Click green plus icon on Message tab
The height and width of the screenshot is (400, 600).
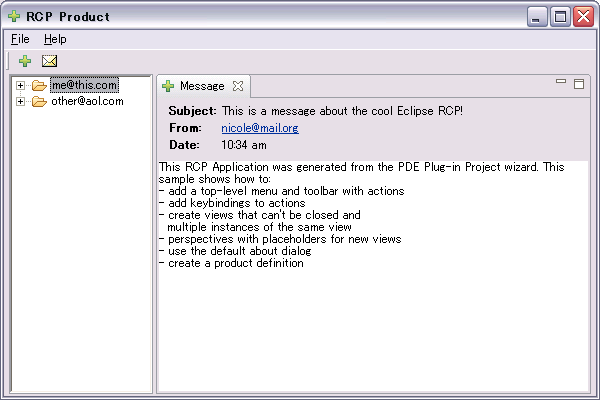coord(168,86)
